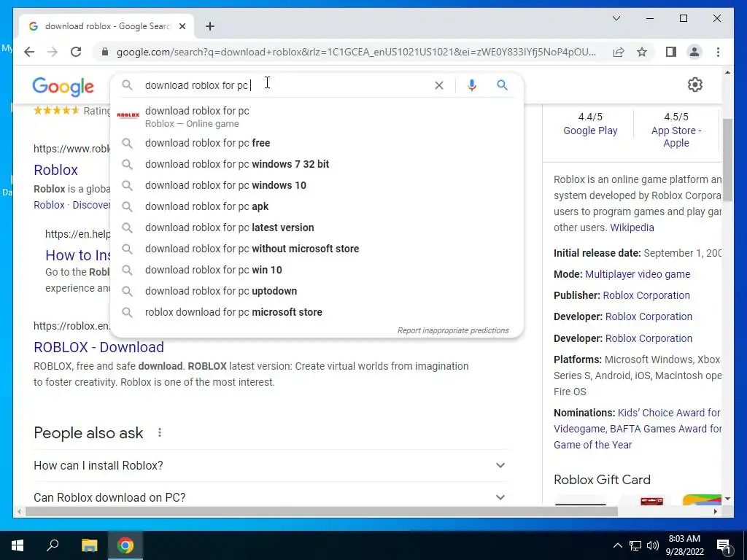The width and height of the screenshot is (747, 560).
Task: Select suggestion ending "win 10"
Action: [x=317, y=270]
